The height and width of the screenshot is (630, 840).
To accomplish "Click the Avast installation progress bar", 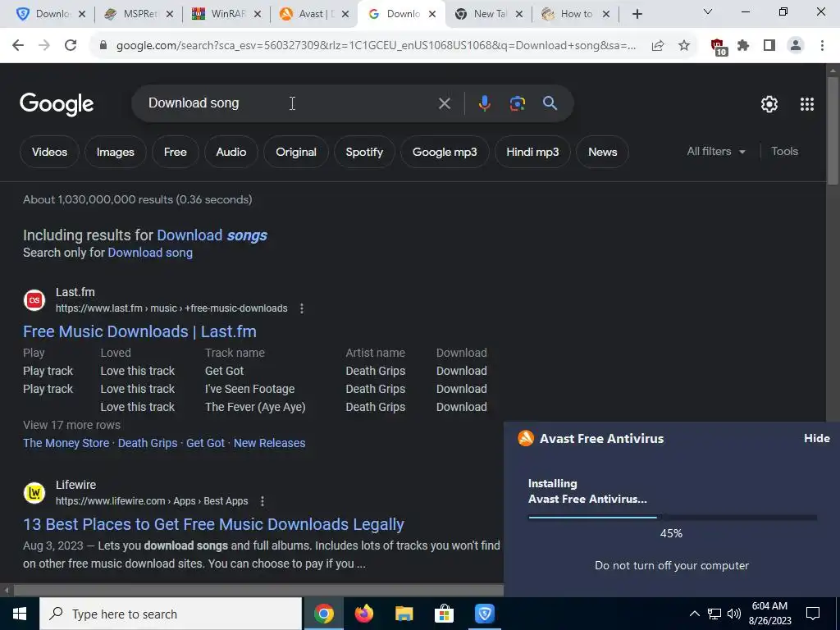I will (673, 518).
